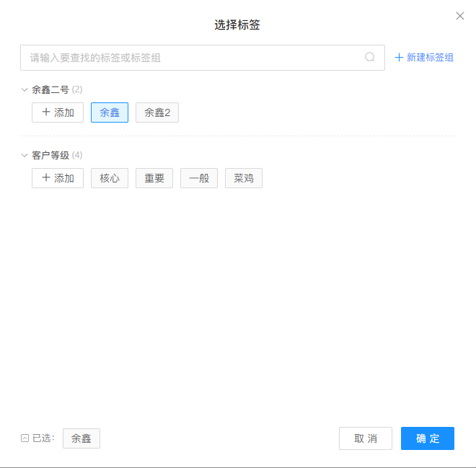
Task: Click 添加 button in 客户等级 group
Action: (58, 178)
